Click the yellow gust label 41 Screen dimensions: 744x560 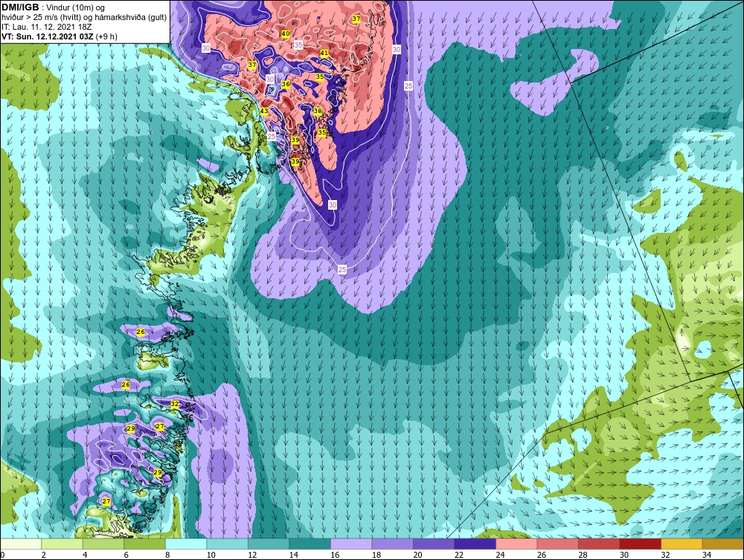click(x=324, y=53)
